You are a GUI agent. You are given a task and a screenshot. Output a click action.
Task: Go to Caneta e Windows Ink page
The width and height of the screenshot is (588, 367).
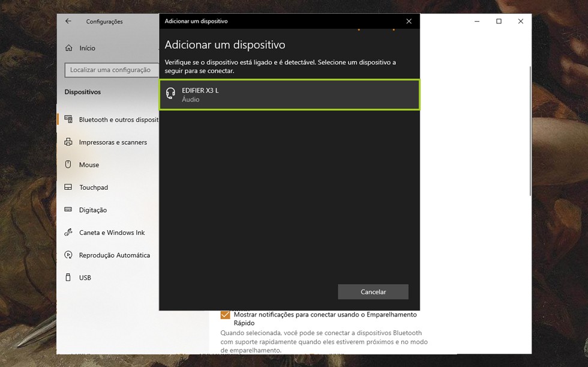112,232
